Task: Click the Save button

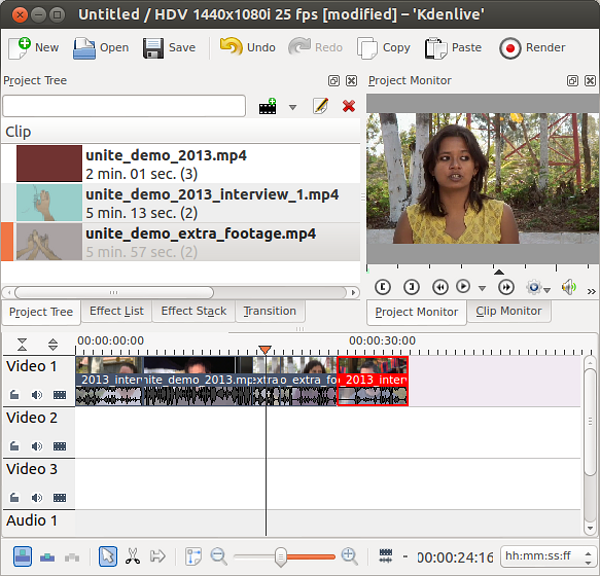Action: pos(169,47)
